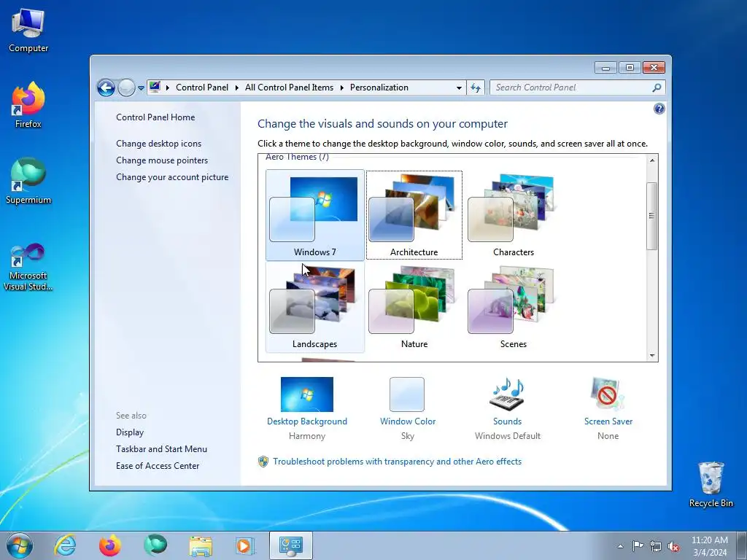Open Change desktop icons link

coord(158,144)
